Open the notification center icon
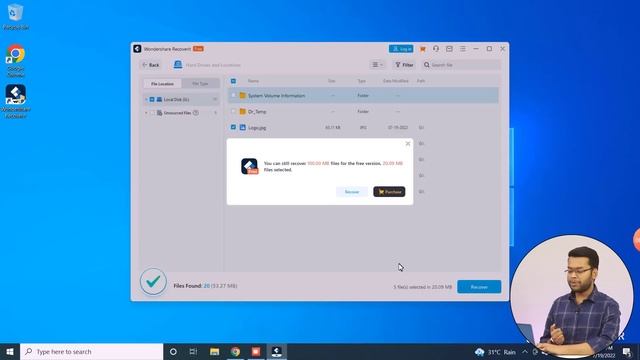 [x=627, y=352]
